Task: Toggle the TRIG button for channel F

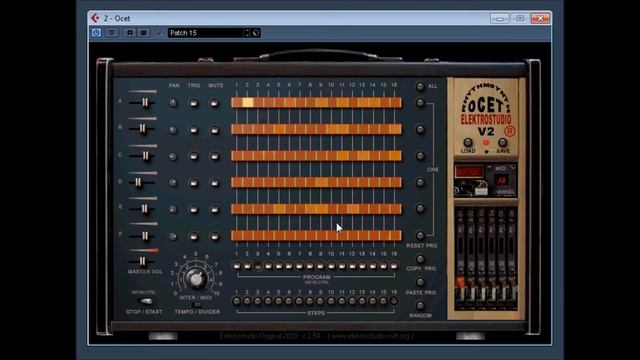Action: tap(193, 236)
